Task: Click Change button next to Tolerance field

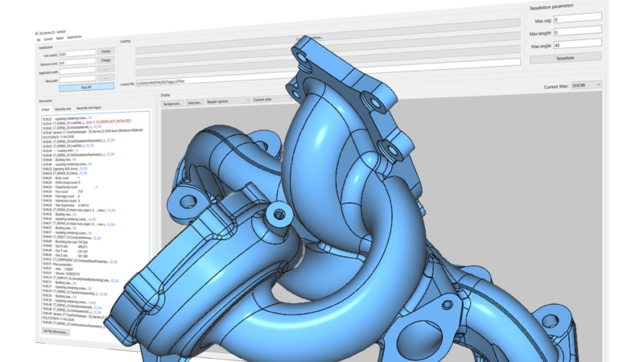Action: coord(105,60)
